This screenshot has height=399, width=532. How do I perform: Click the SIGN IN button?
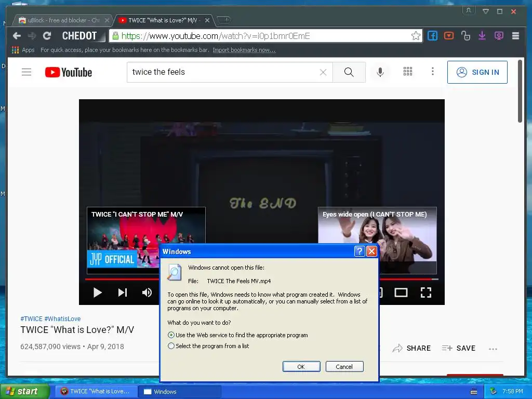pyautogui.click(x=477, y=72)
